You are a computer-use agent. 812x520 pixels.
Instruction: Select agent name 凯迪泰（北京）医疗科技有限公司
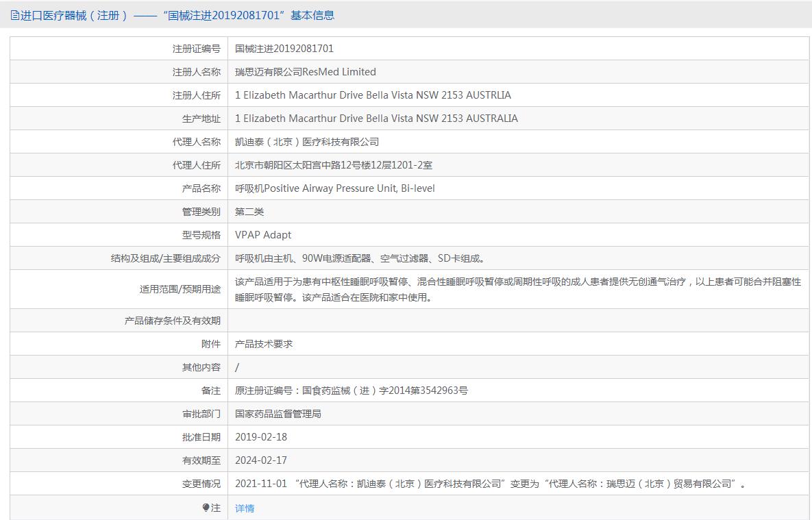click(307, 142)
